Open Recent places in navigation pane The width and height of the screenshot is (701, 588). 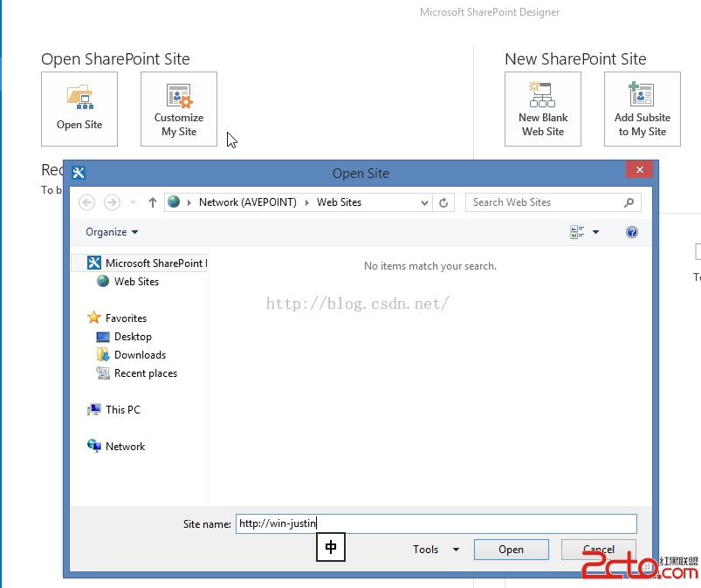click(146, 373)
